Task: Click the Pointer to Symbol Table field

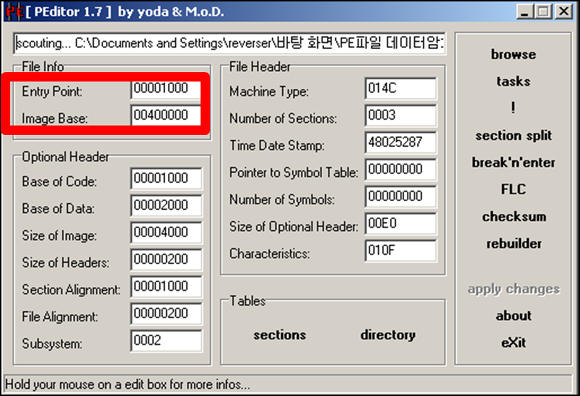Action: [x=401, y=169]
